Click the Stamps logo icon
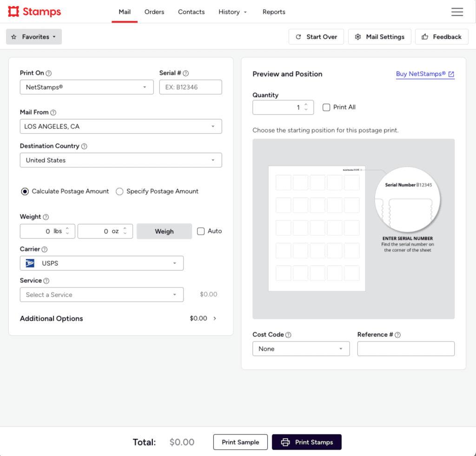This screenshot has height=456, width=476. click(x=13, y=12)
